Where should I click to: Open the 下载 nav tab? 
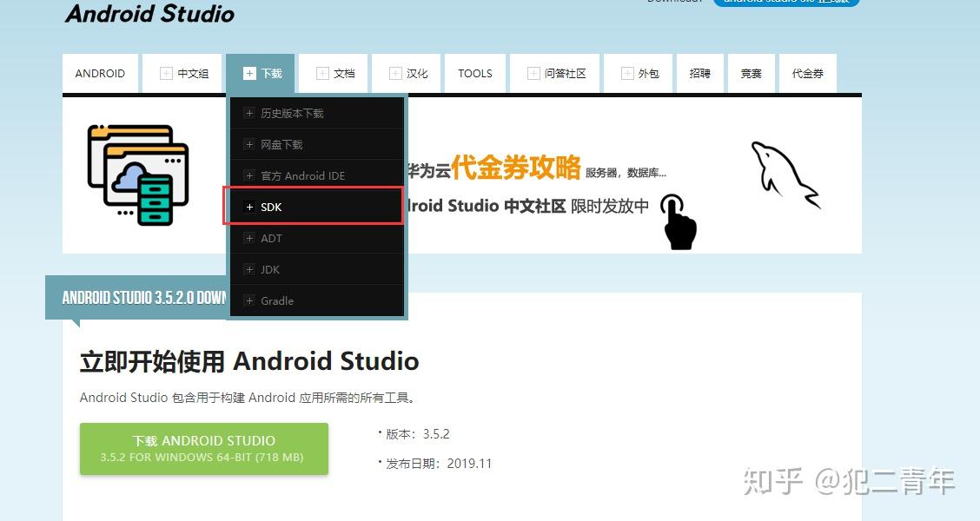[x=262, y=74]
